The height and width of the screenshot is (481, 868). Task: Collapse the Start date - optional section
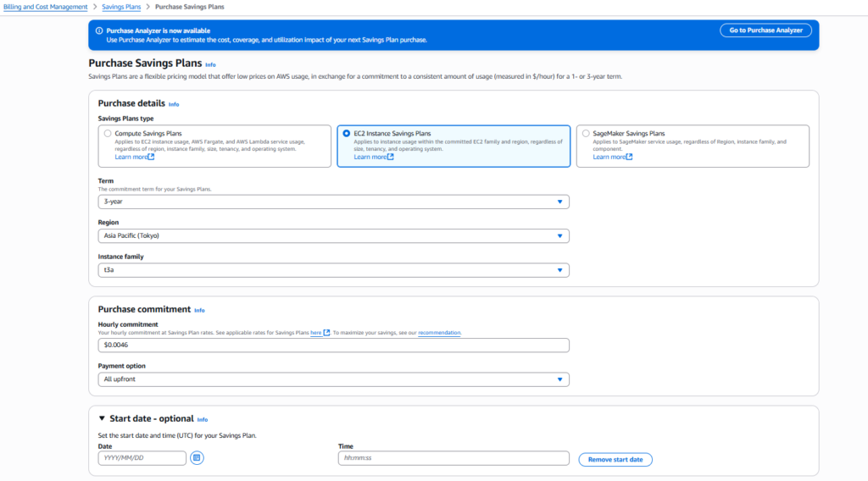(103, 418)
